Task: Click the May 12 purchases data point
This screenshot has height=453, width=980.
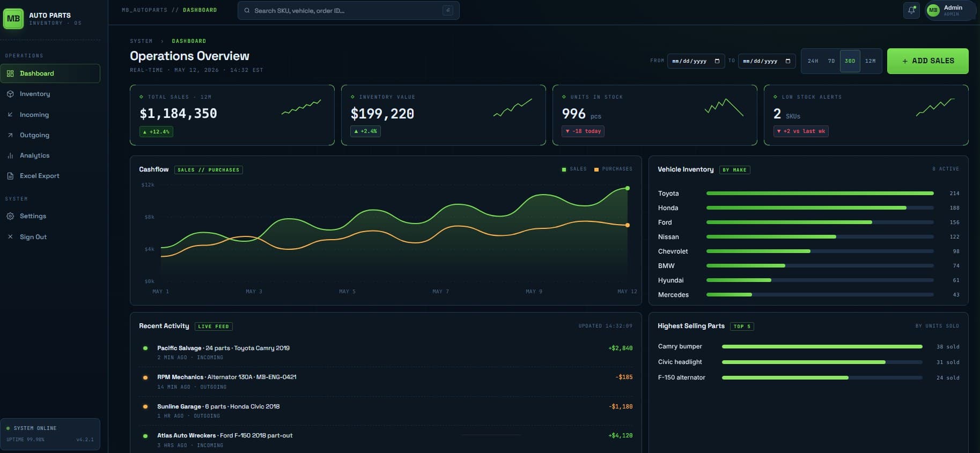Action: 628,225
